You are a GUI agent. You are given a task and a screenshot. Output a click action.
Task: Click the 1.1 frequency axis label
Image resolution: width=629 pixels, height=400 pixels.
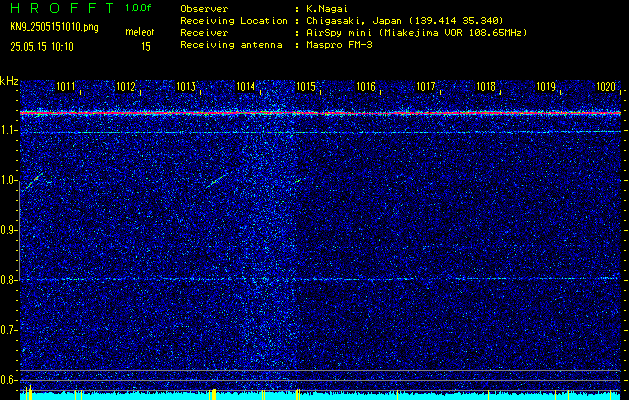pyautogui.click(x=9, y=130)
